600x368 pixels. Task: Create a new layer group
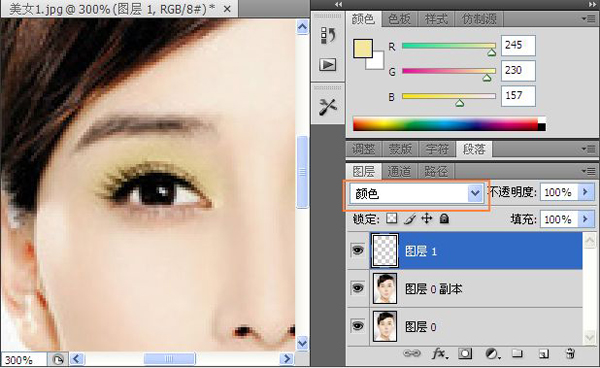click(x=517, y=353)
